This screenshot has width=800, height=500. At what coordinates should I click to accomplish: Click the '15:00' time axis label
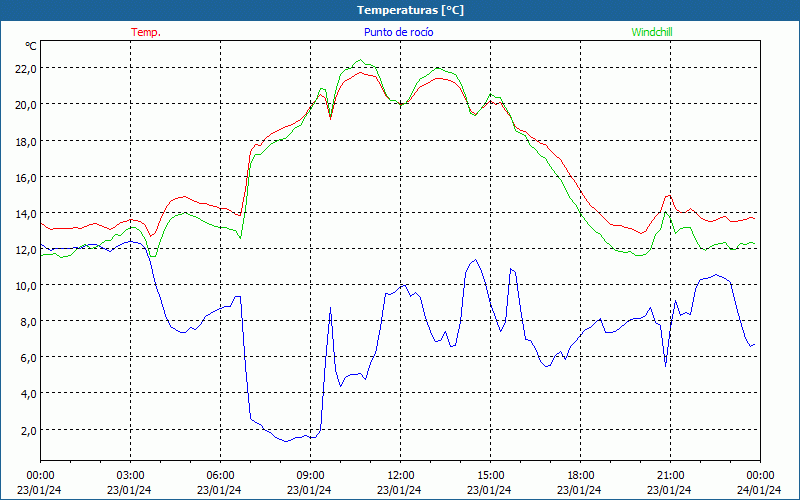point(490,476)
